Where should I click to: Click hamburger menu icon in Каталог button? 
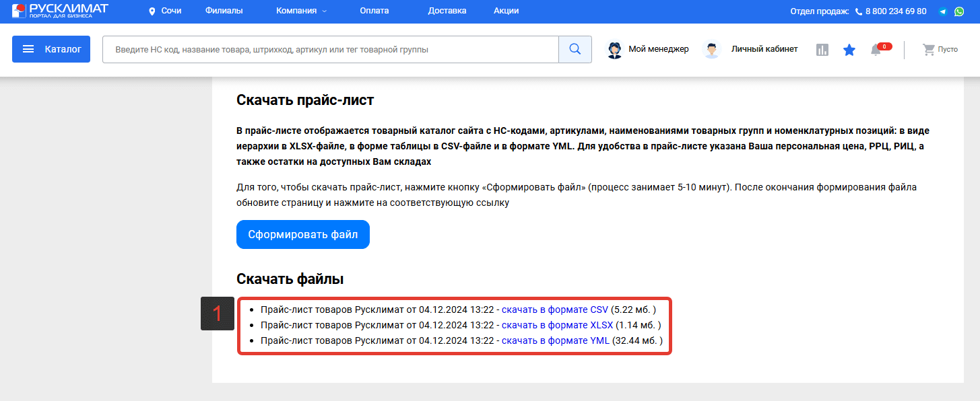tap(28, 49)
